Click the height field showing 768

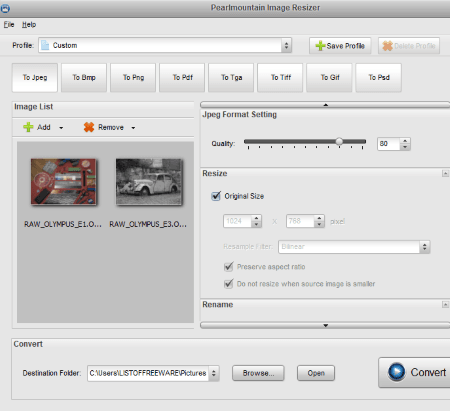click(300, 221)
